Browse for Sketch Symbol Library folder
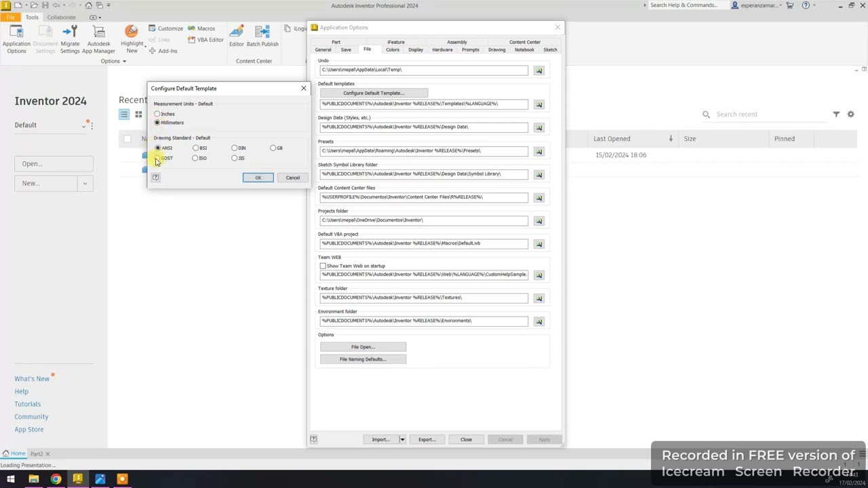Screen dimensions: 868x488 tap(538, 174)
